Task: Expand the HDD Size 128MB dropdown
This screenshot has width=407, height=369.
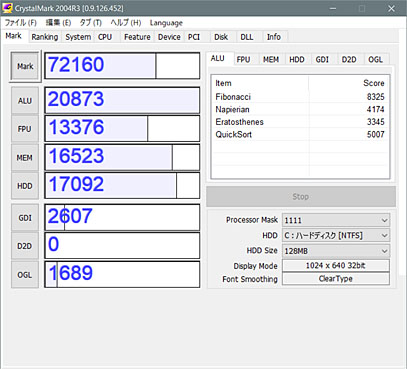Action: pyautogui.click(x=336, y=251)
